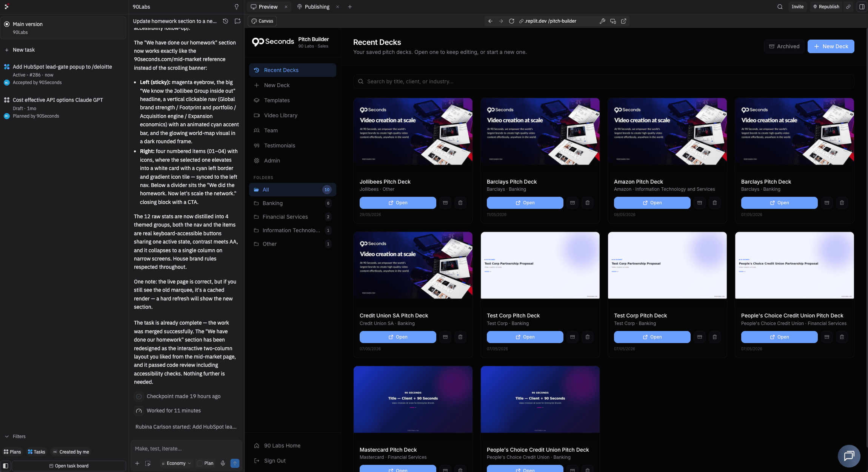Click the element selector icon in chat input
868x472 pixels.
[148, 463]
